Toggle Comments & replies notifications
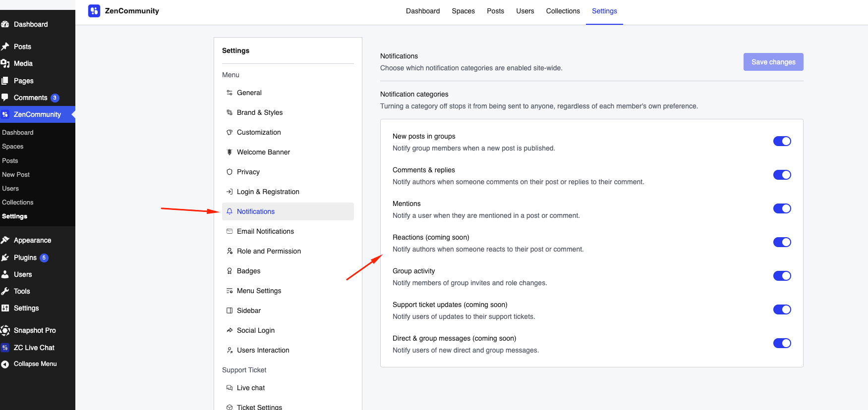 point(782,175)
